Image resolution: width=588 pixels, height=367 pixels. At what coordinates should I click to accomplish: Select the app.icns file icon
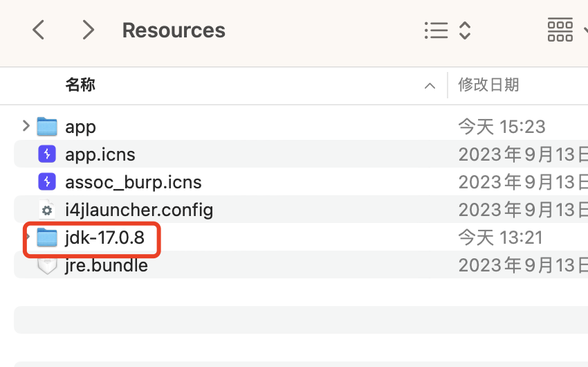click(47, 154)
